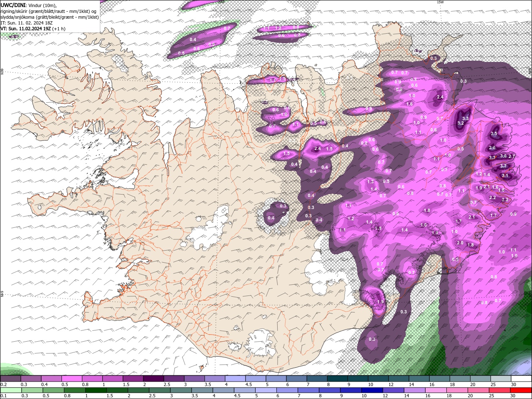532x399 pixels.
Task: Click the '0.1' label on the lower scale
Action: click(x=4, y=396)
